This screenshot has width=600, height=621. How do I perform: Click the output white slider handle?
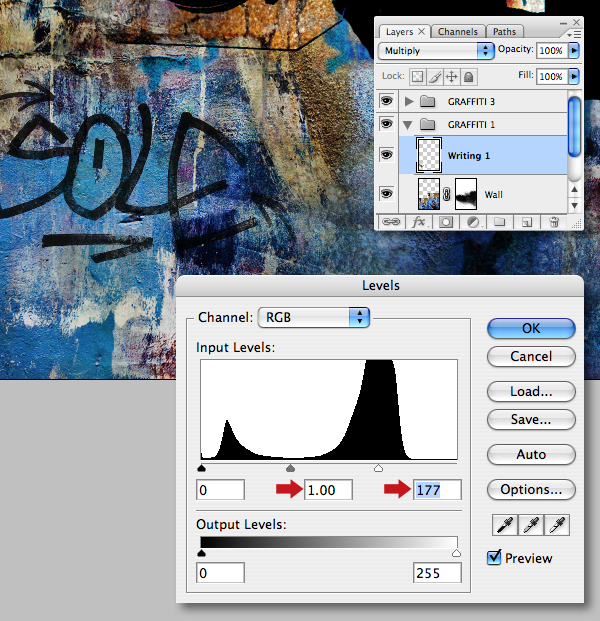[456, 553]
